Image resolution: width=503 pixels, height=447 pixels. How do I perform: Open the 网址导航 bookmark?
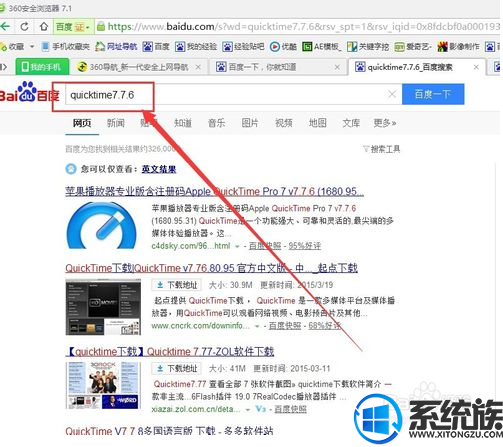pyautogui.click(x=116, y=47)
